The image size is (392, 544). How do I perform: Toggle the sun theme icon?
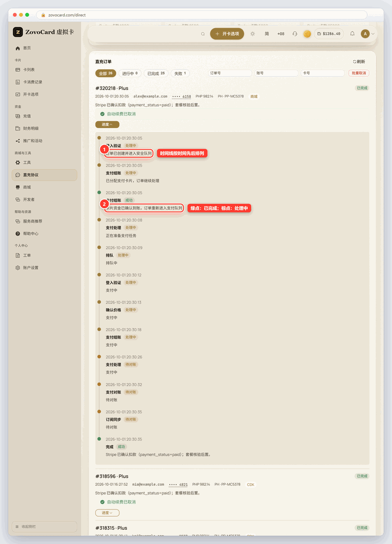point(253,34)
